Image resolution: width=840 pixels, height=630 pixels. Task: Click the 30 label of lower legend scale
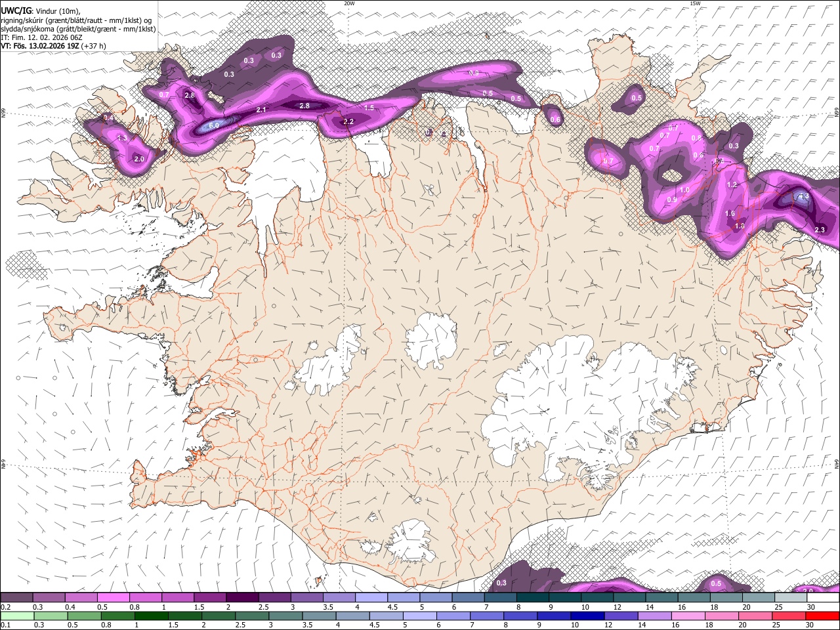[811, 625]
